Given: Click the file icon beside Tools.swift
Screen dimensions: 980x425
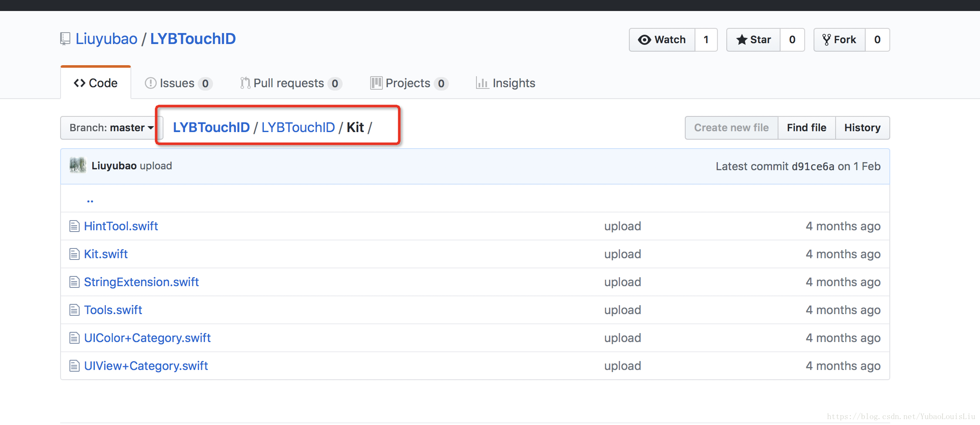Looking at the screenshot, I should point(75,310).
